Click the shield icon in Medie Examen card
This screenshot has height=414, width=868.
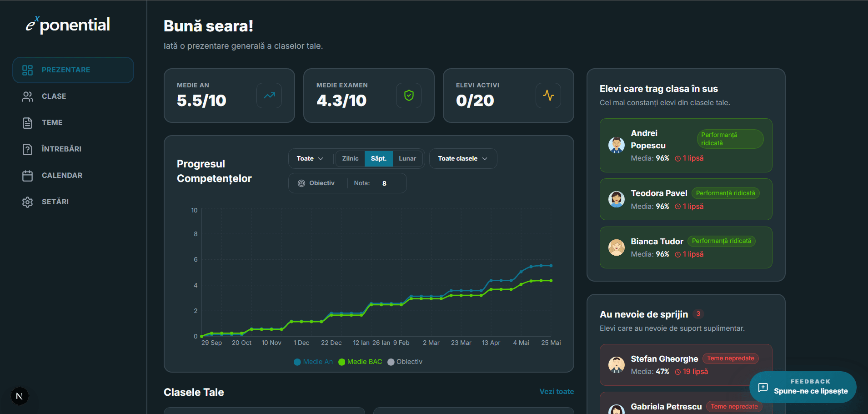409,96
